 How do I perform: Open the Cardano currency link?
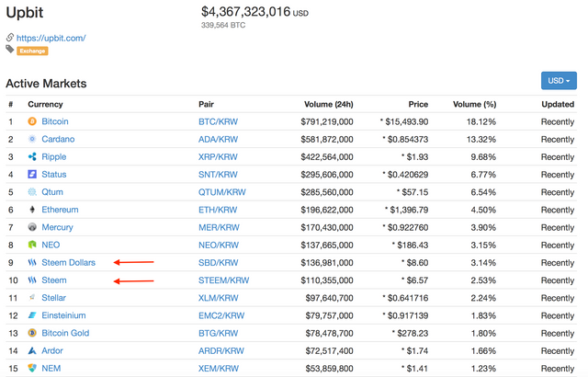click(58, 139)
